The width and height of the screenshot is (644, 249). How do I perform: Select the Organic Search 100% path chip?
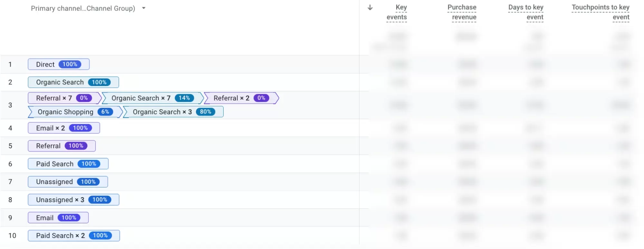click(x=73, y=82)
